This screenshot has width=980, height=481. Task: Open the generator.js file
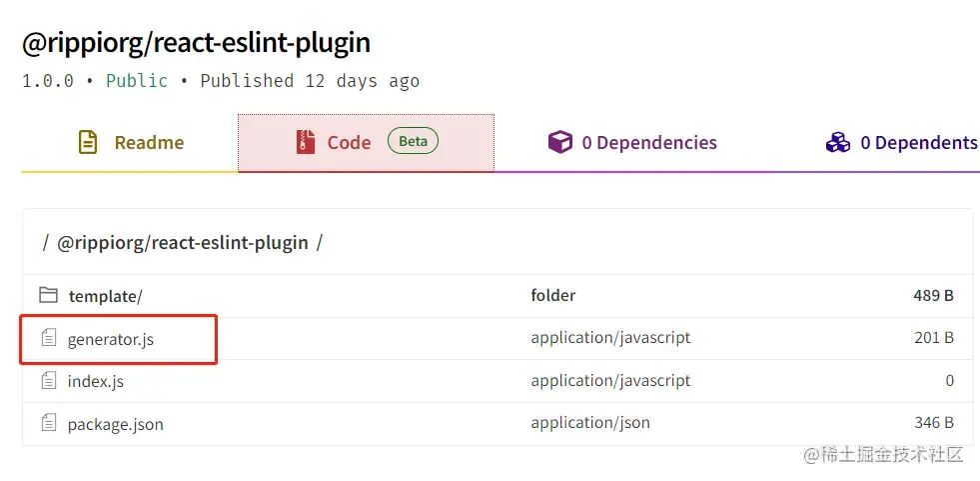click(111, 339)
